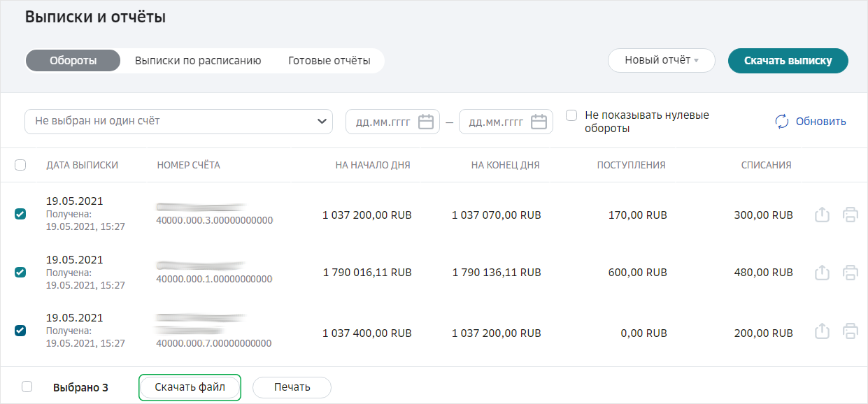Toggle select-all checkbox in table header

pos(20,165)
